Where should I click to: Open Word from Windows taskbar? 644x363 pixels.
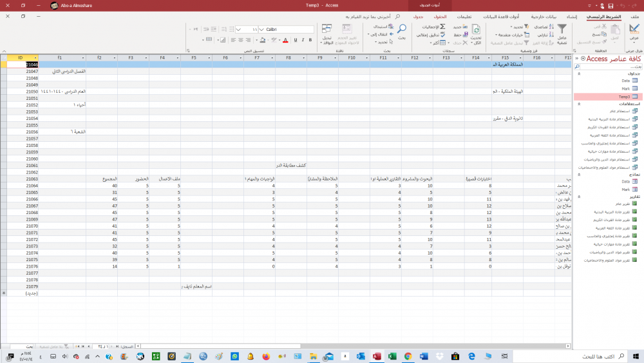[x=424, y=356]
